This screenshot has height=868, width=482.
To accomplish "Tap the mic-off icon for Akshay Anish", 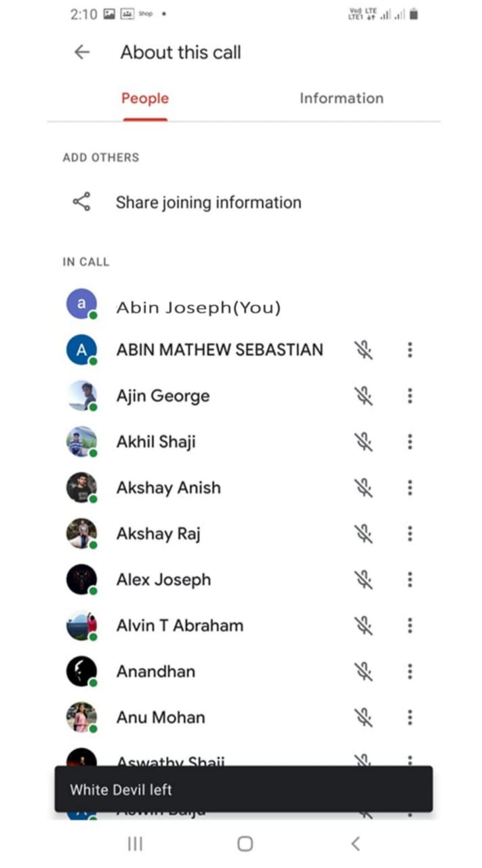I will (364, 488).
